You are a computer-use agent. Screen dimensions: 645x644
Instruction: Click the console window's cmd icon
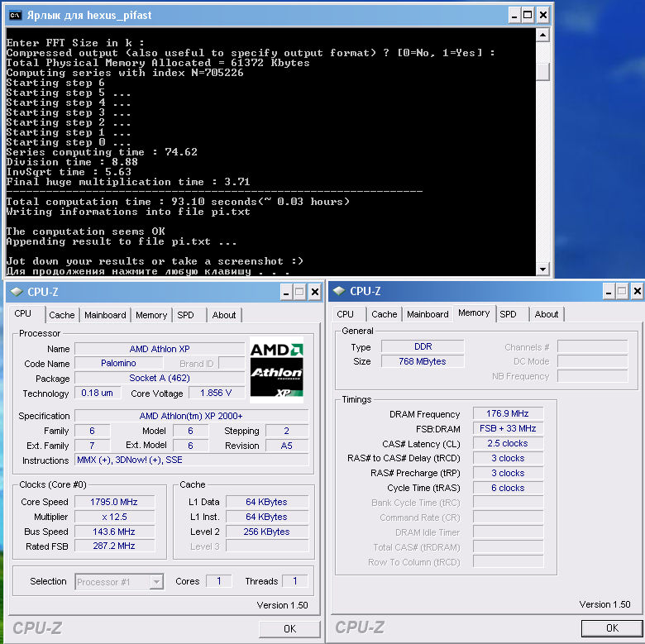pos(15,16)
